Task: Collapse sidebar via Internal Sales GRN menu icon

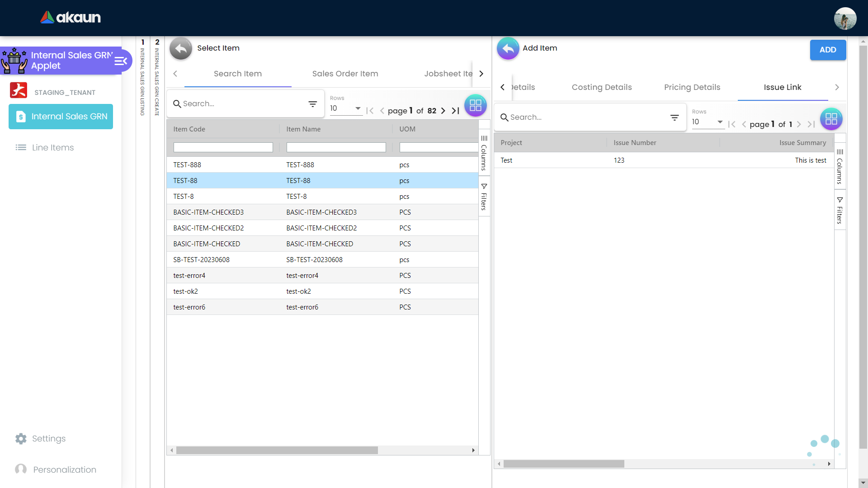Action: (121, 61)
